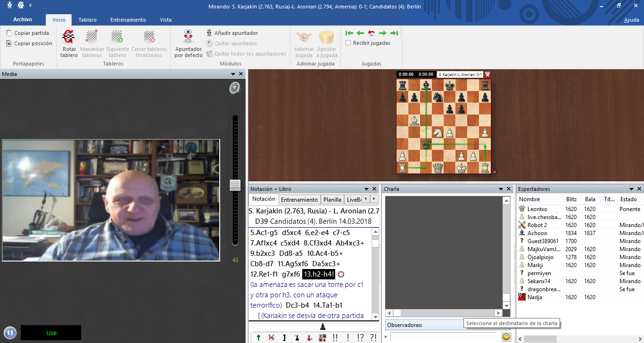Jump to the start of game moves

coord(349,33)
